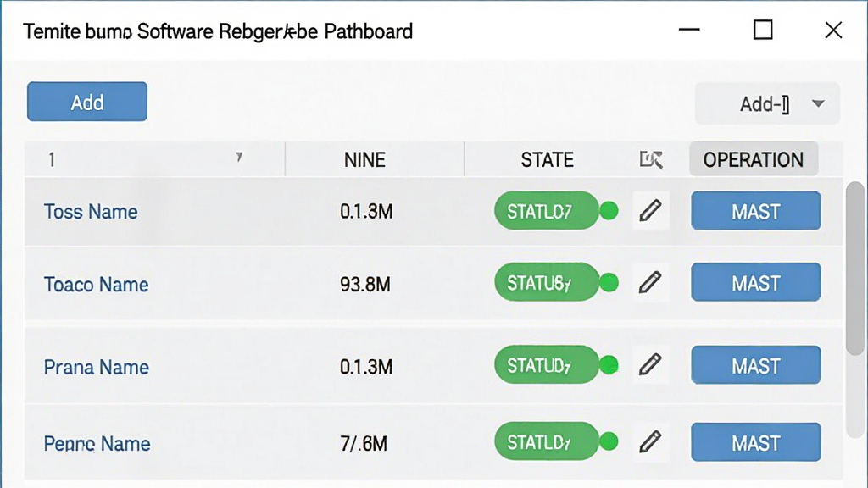
Task: Open the edit pencil for Prana Name
Action: click(x=650, y=364)
